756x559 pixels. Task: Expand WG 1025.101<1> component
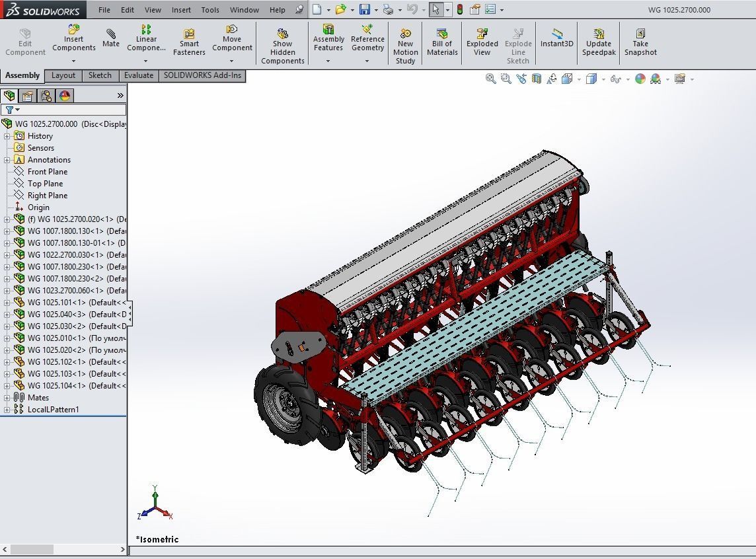(7, 303)
